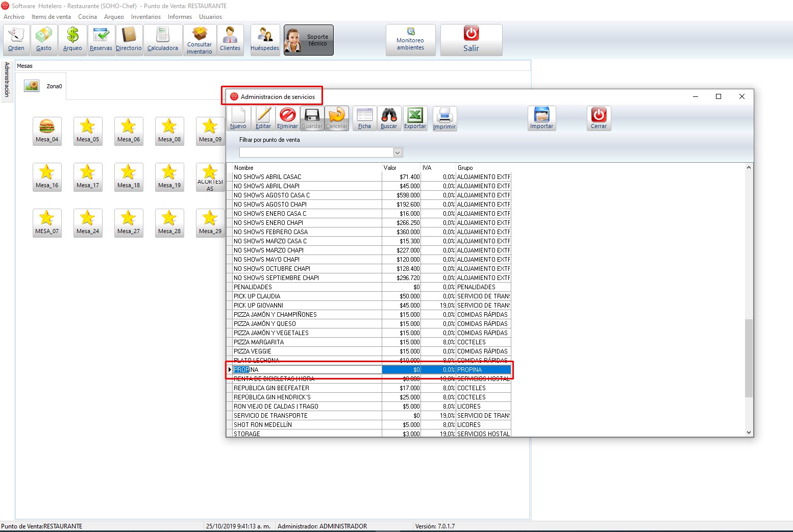
Task: Click the Importar icon
Action: coord(541,118)
